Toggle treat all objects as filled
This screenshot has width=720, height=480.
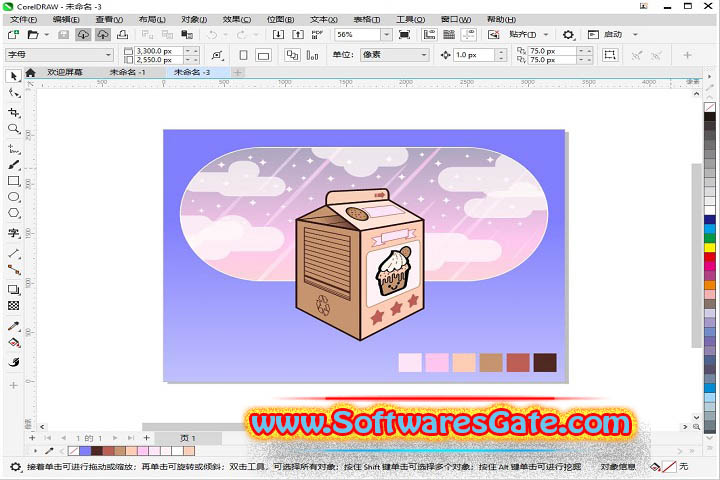coord(610,55)
